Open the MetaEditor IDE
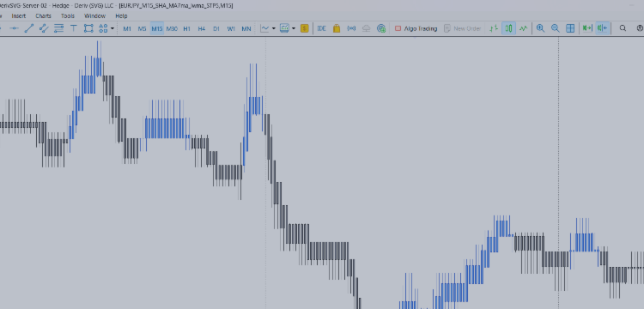Screen dimensions: 644x309 [x=322, y=28]
